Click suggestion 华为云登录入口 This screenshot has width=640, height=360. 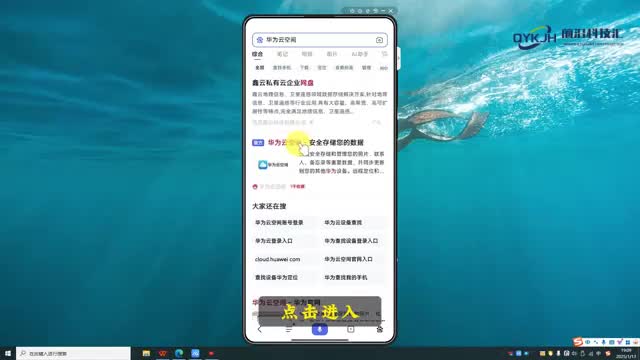click(274, 241)
